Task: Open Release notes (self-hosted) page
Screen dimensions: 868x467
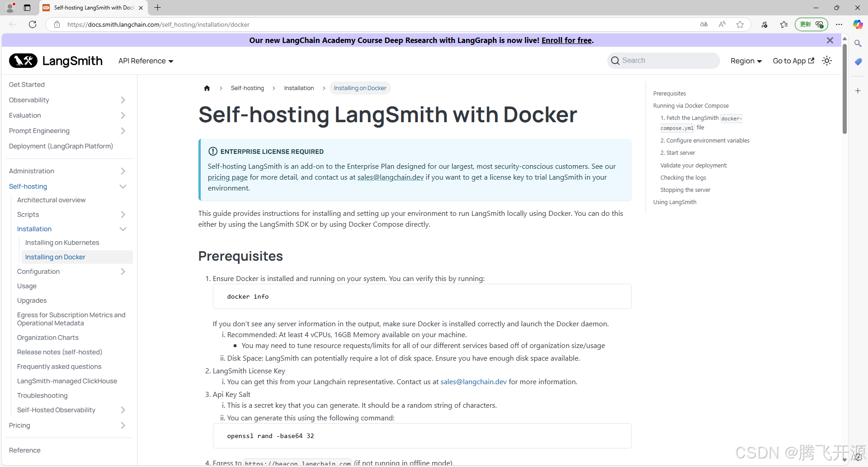Action: [60, 352]
